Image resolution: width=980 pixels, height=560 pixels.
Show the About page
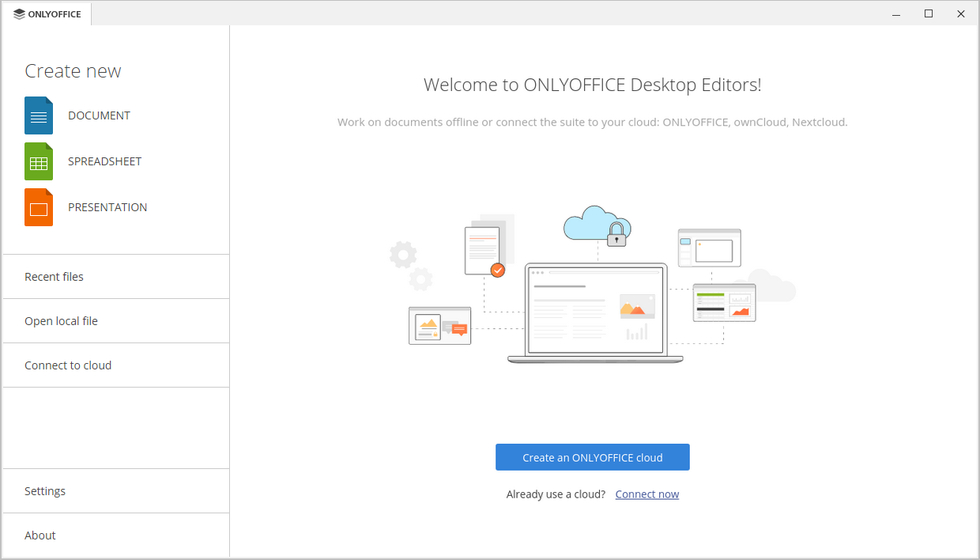pos(116,535)
